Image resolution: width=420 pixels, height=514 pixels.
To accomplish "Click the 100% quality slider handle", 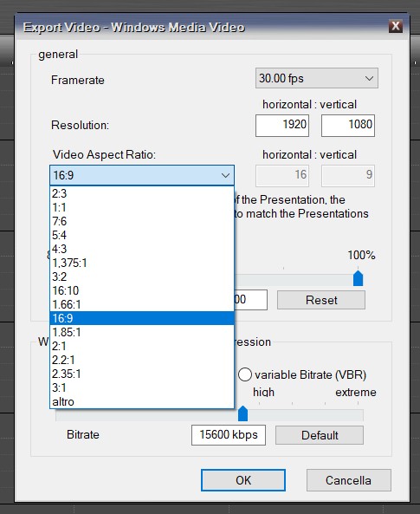I will [358, 278].
